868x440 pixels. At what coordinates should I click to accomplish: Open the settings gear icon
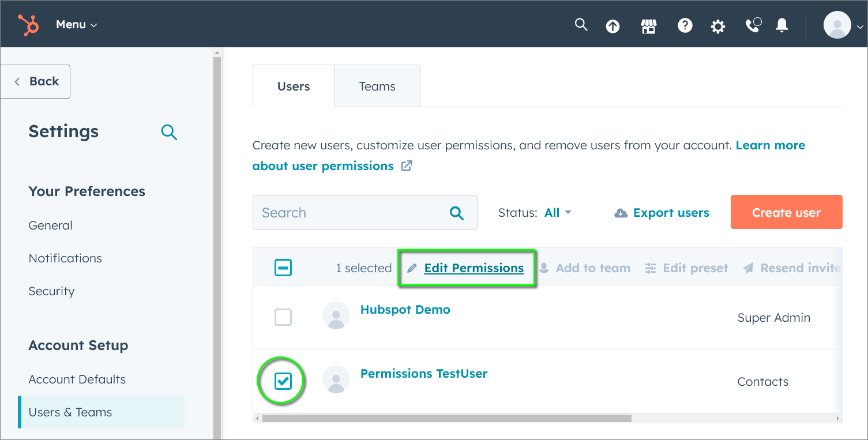[717, 27]
